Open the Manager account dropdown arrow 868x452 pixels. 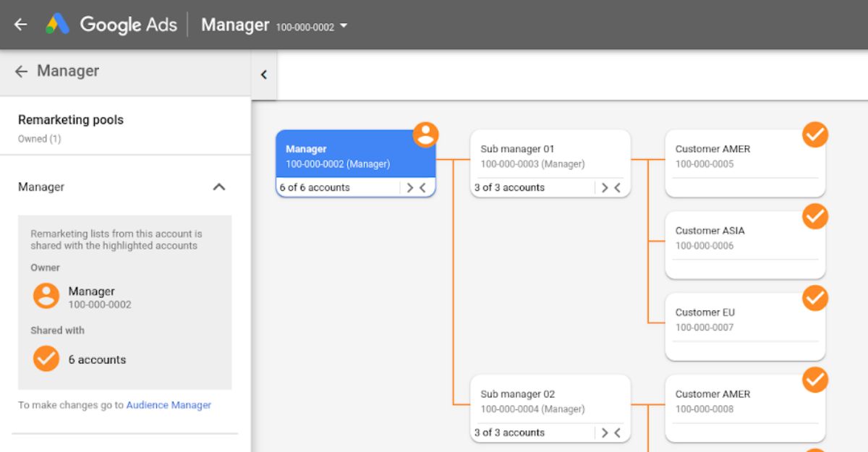(344, 26)
